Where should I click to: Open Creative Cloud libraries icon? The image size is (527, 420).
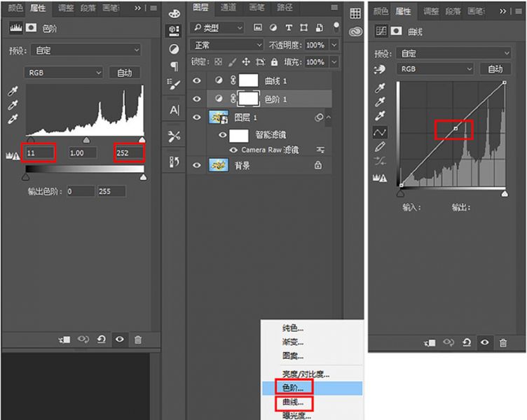coord(355,32)
